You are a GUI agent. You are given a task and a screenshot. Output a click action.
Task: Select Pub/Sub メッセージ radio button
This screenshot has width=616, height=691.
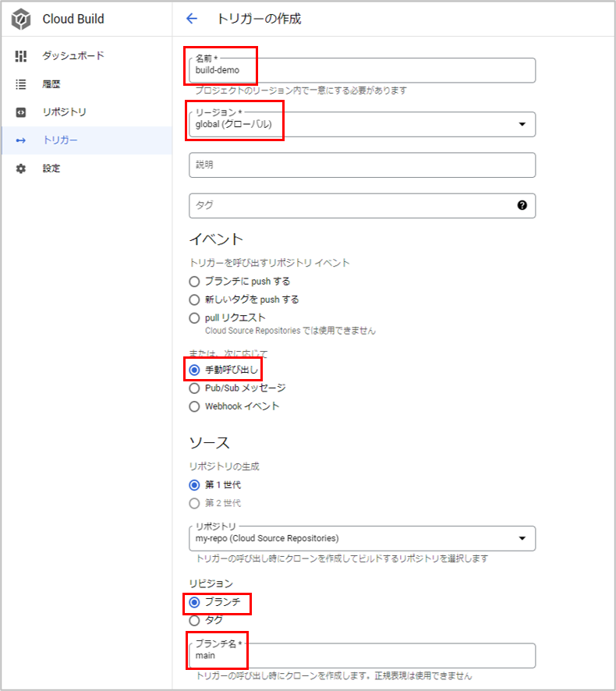[x=194, y=388]
